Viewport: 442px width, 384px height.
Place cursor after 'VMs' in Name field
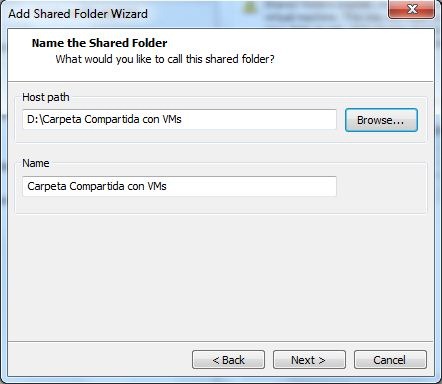pos(167,186)
